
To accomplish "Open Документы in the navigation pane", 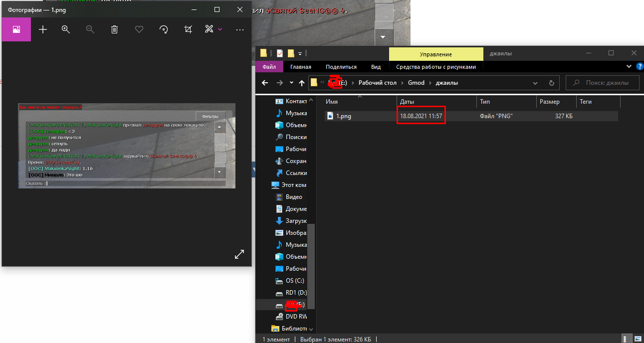I will click(x=291, y=209).
